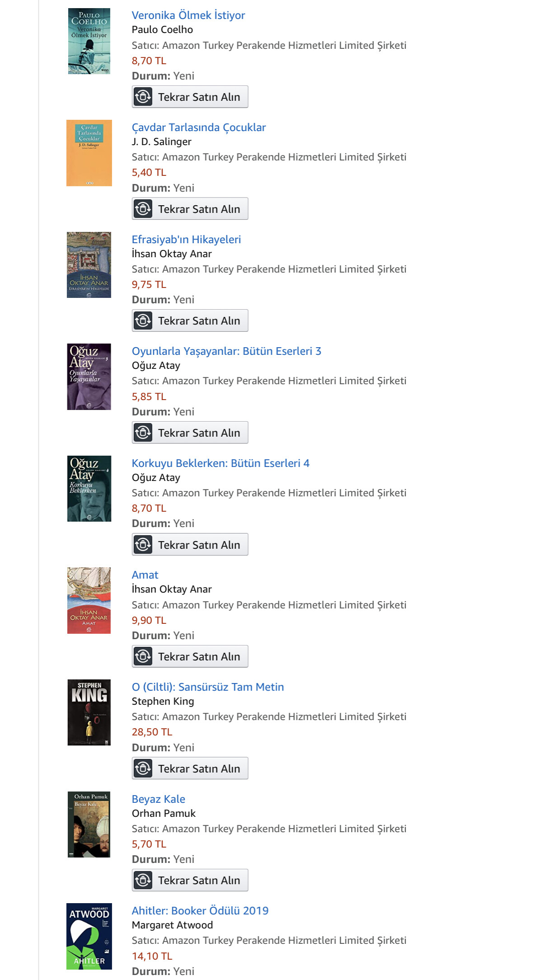Click buy-again icon for Beyaz Kale

(x=143, y=880)
